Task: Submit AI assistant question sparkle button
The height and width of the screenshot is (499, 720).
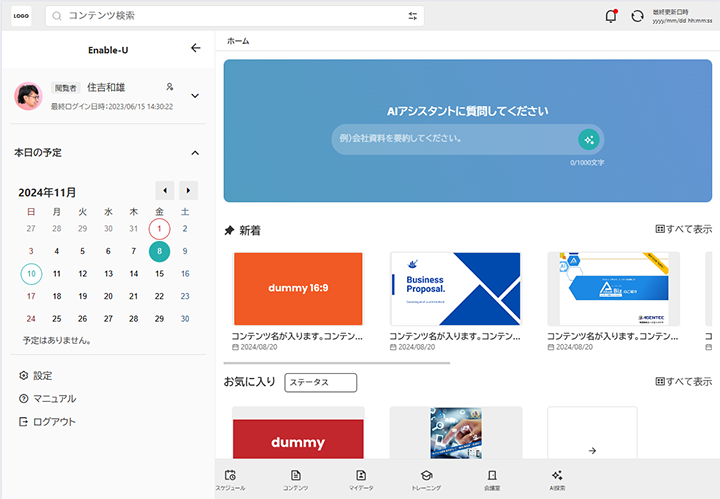Action: point(589,140)
